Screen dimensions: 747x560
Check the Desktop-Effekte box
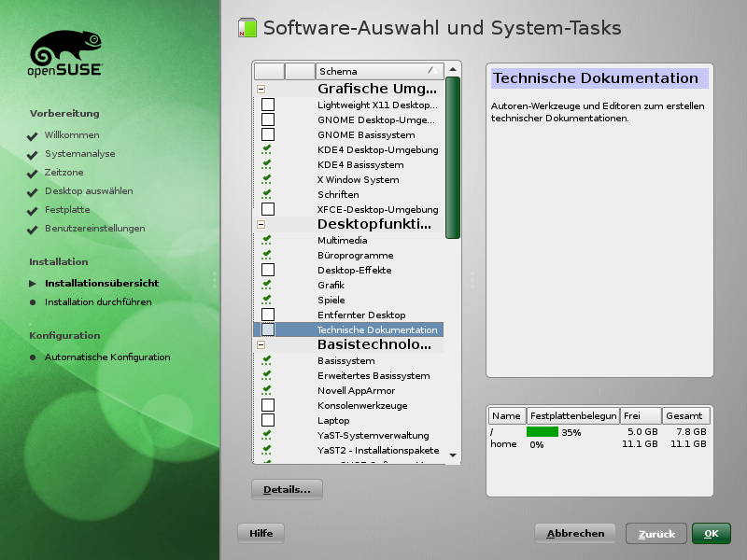click(x=268, y=270)
